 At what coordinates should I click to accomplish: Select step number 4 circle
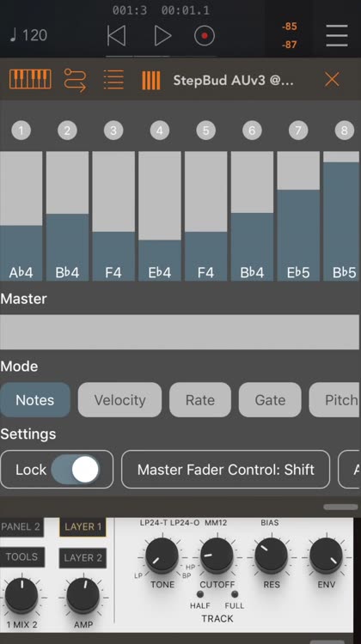click(x=160, y=131)
